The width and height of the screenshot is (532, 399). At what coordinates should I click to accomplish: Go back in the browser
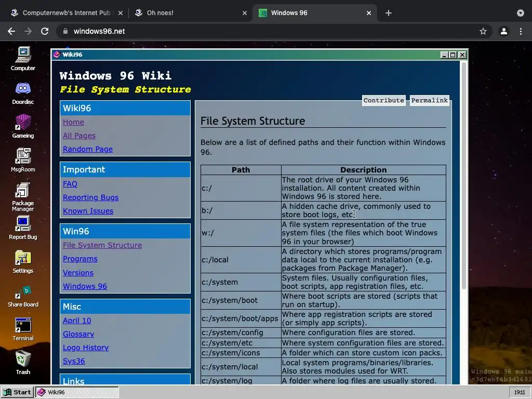coord(11,31)
